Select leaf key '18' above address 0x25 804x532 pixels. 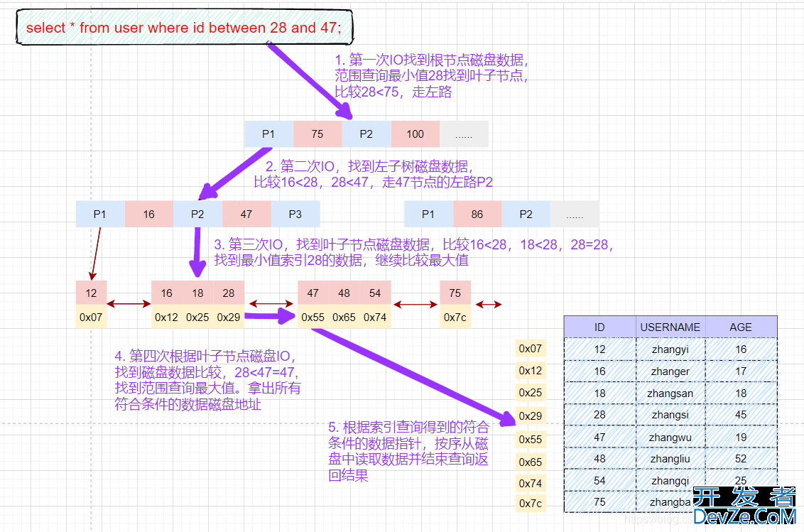[x=198, y=293]
